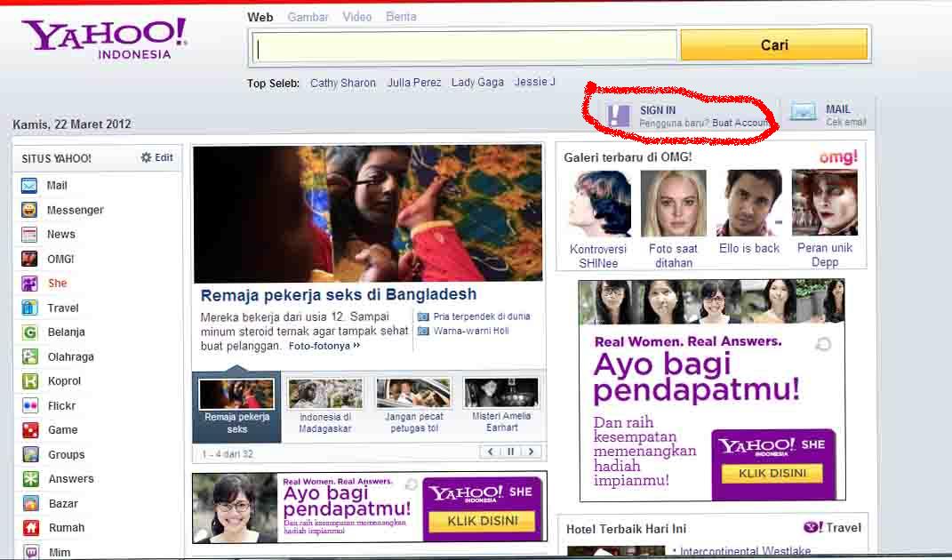The image size is (952, 560).
Task: Pause the story carousel
Action: tap(510, 452)
